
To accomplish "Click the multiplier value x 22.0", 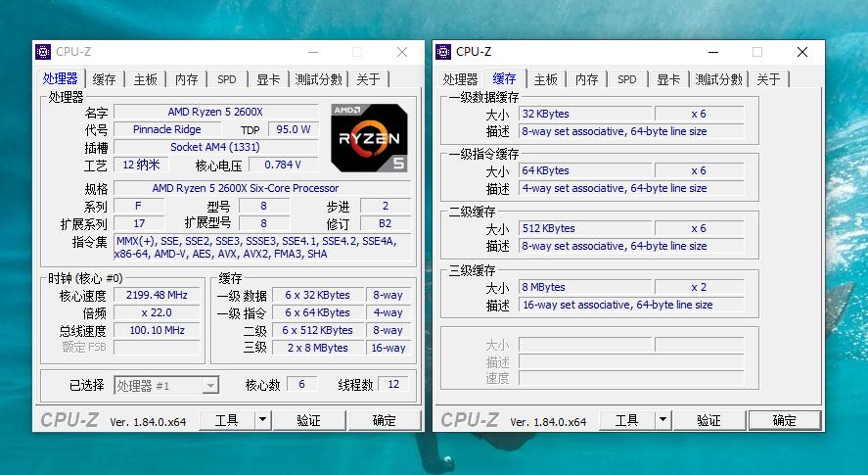I will (x=157, y=312).
